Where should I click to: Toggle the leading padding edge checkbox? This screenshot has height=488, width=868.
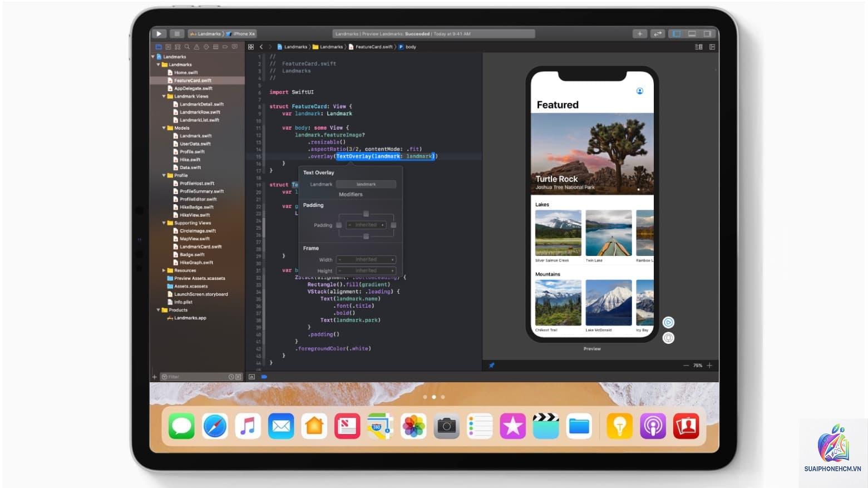pos(339,225)
